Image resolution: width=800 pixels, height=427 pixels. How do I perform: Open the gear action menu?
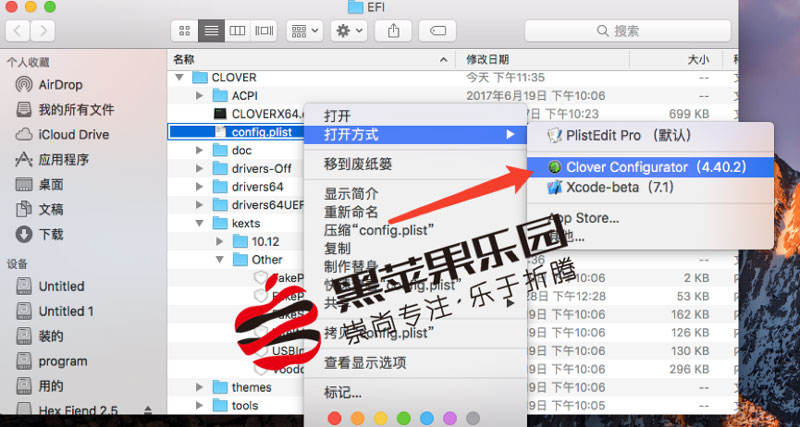pyautogui.click(x=349, y=31)
